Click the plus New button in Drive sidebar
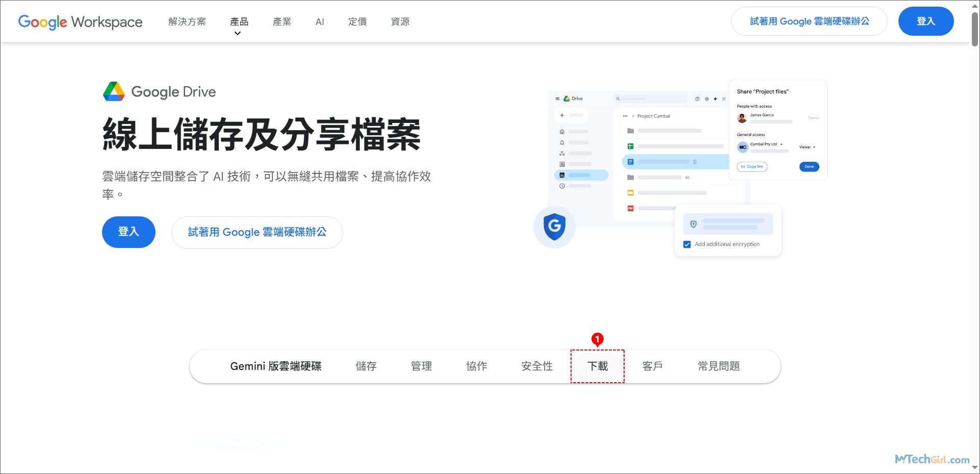This screenshot has height=474, width=980. click(x=562, y=115)
